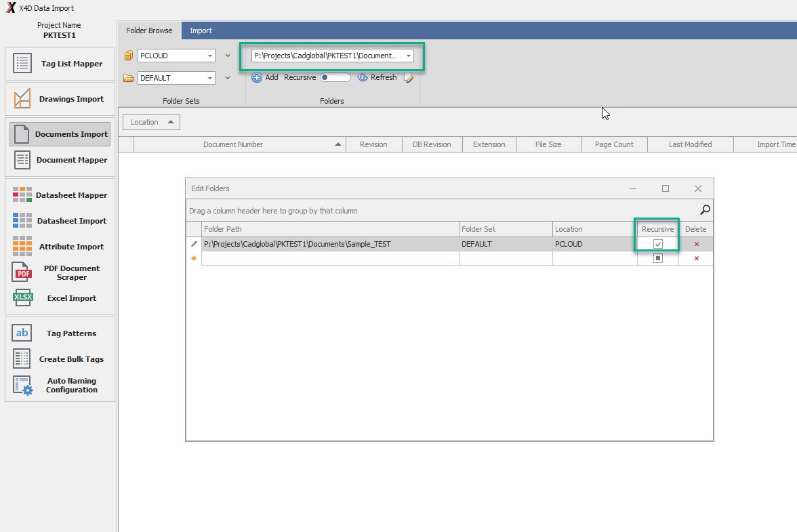Open the Datasheet Mapper tool
797x532 pixels.
[59, 195]
